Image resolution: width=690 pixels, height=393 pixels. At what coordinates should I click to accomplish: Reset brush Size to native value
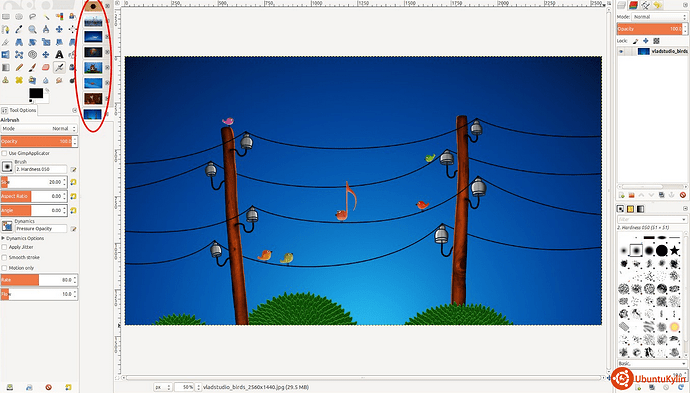73,182
